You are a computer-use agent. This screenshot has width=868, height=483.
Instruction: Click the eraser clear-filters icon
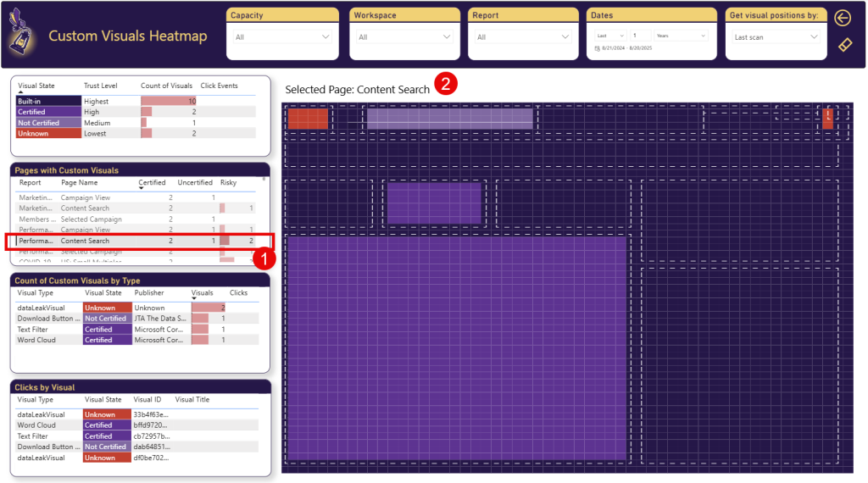click(843, 45)
